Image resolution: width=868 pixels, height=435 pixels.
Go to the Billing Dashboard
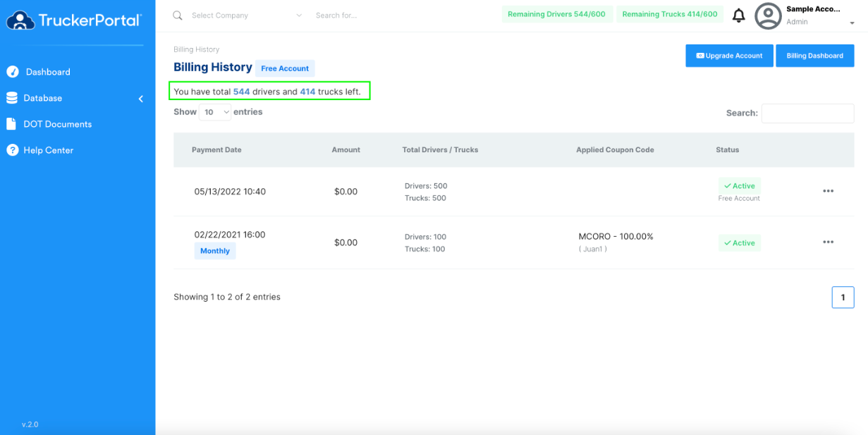[814, 56]
